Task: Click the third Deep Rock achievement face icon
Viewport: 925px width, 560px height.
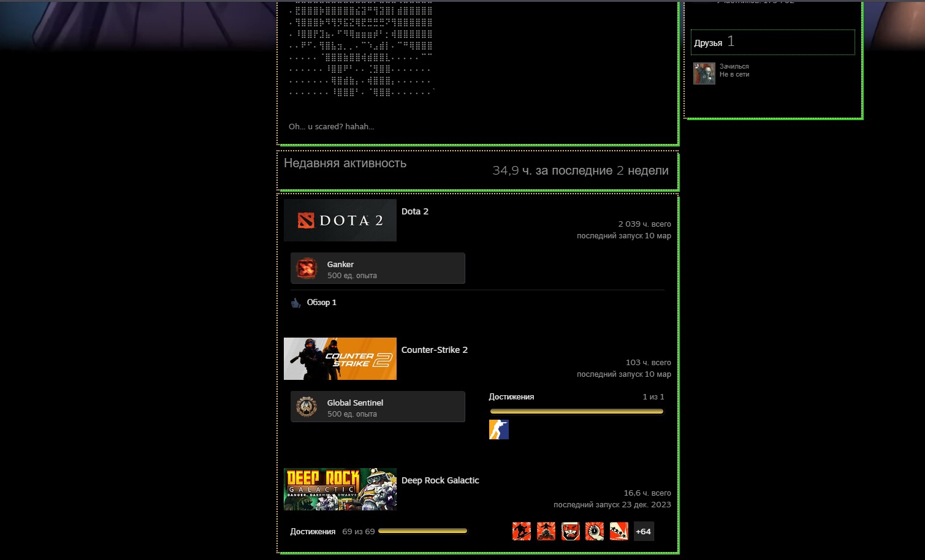Action: (571, 531)
